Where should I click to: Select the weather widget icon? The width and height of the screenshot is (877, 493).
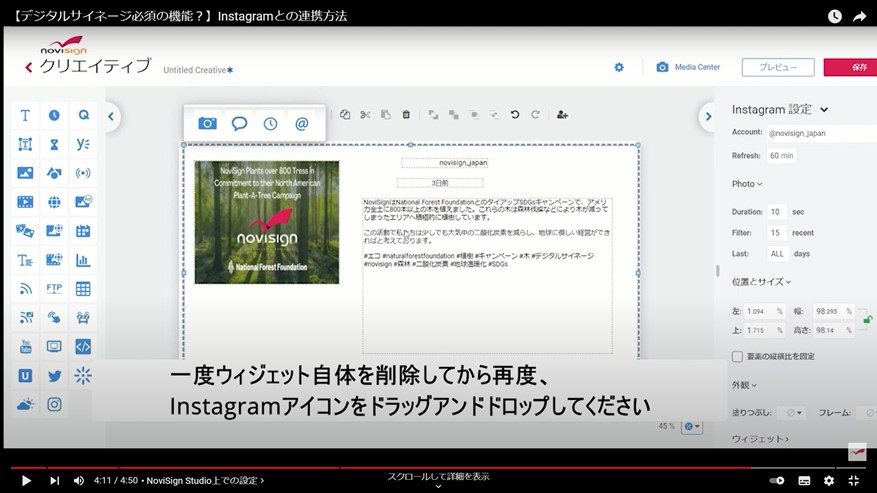point(25,404)
